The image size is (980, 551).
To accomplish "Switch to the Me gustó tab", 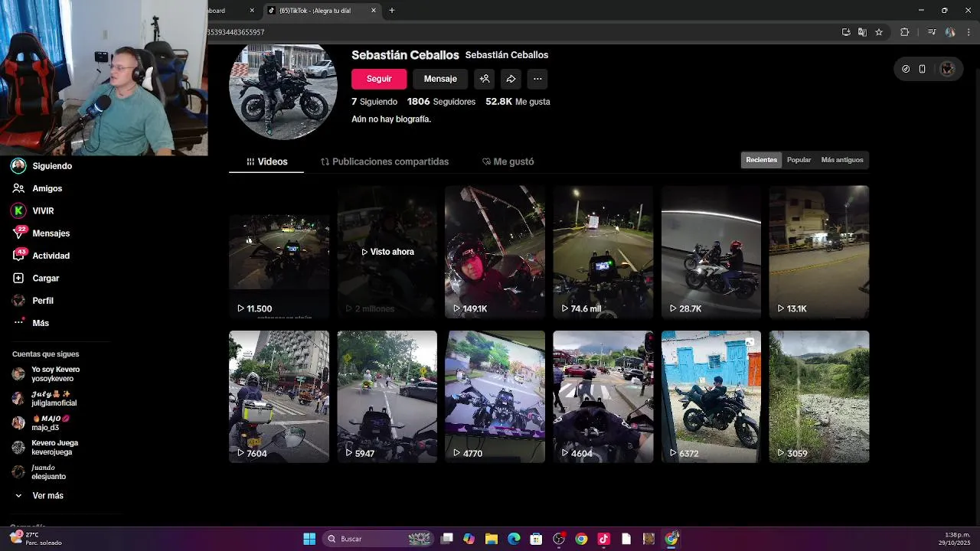I will 508,161.
